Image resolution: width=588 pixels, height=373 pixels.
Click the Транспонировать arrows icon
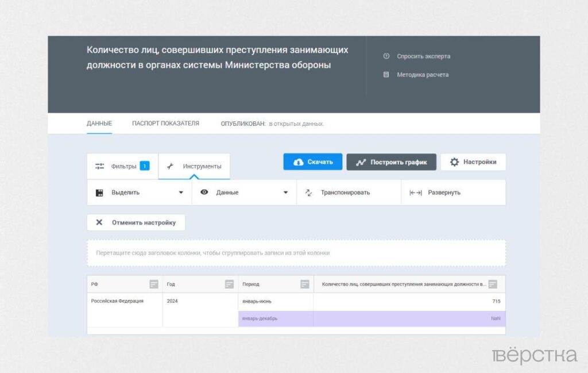tap(308, 193)
